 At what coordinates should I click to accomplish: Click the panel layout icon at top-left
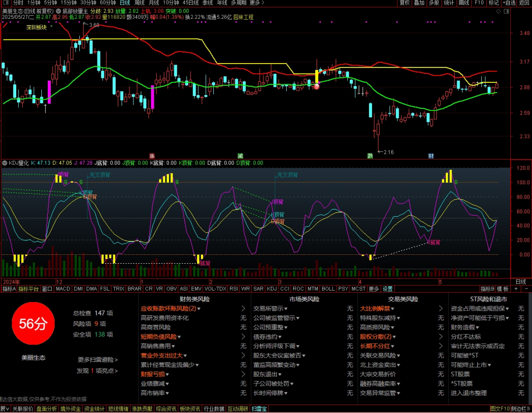click(x=5, y=3)
